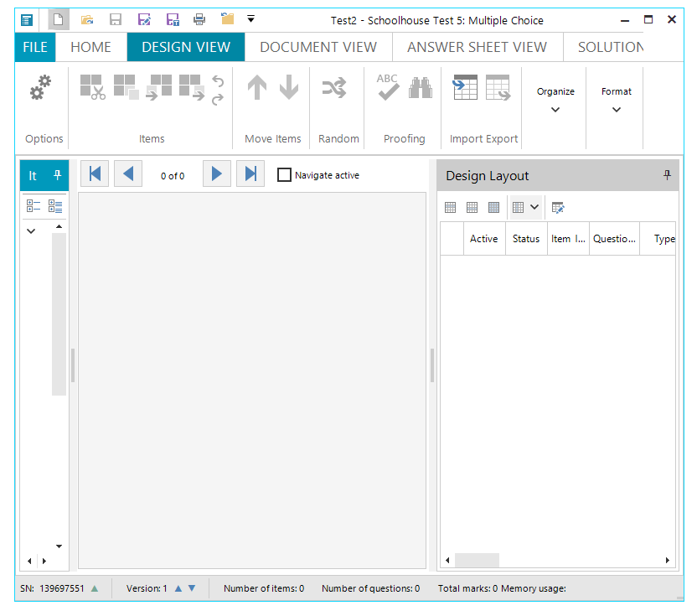Click the import table icon
697x616 pixels.
465,87
